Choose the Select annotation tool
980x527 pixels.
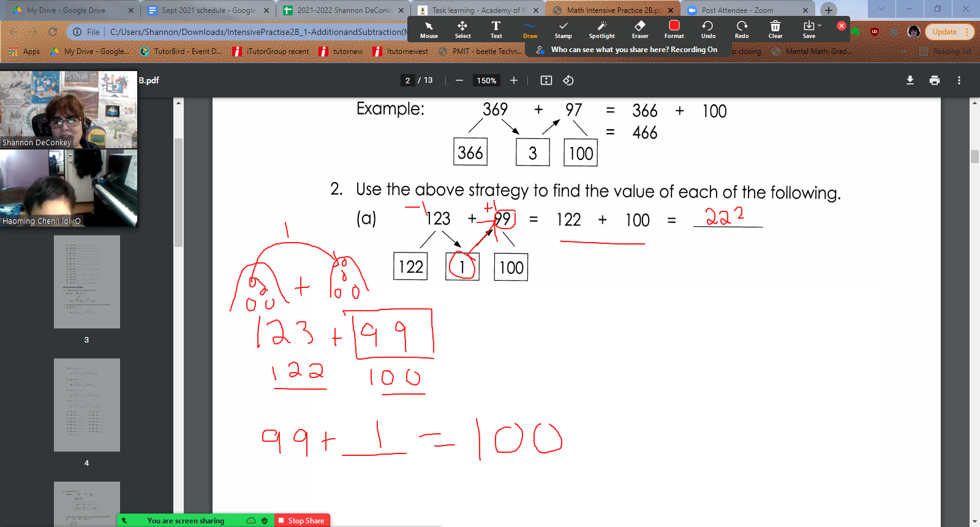point(462,29)
